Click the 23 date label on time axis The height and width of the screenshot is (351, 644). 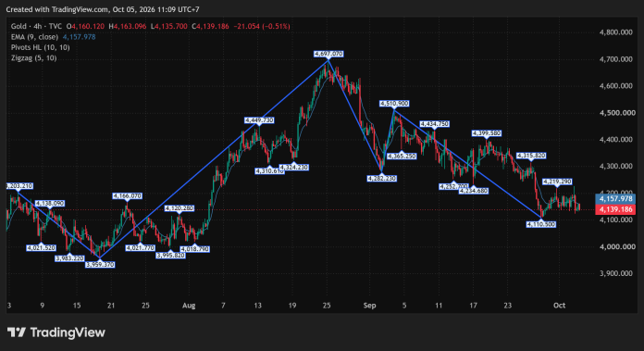pyautogui.click(x=508, y=306)
